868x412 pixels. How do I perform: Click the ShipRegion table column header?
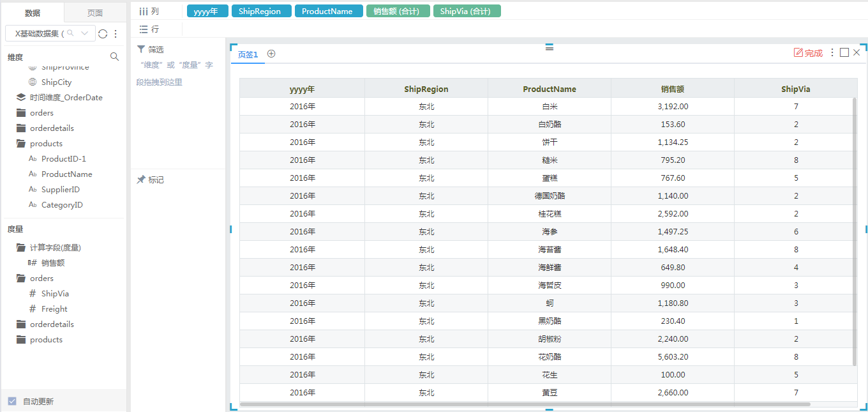426,89
